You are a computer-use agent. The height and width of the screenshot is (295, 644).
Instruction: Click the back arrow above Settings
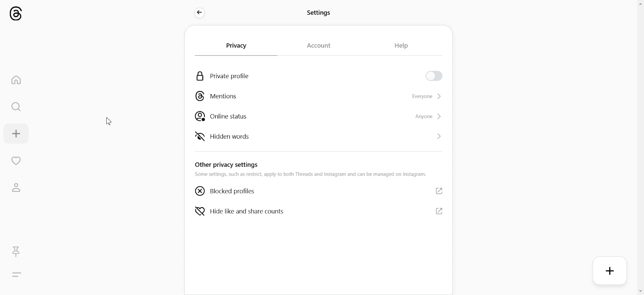pos(199,12)
